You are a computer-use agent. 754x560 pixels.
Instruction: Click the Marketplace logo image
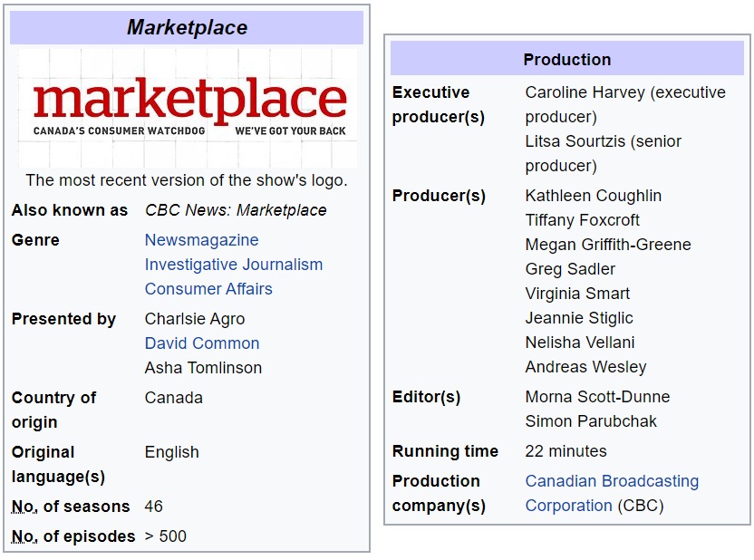point(188,108)
